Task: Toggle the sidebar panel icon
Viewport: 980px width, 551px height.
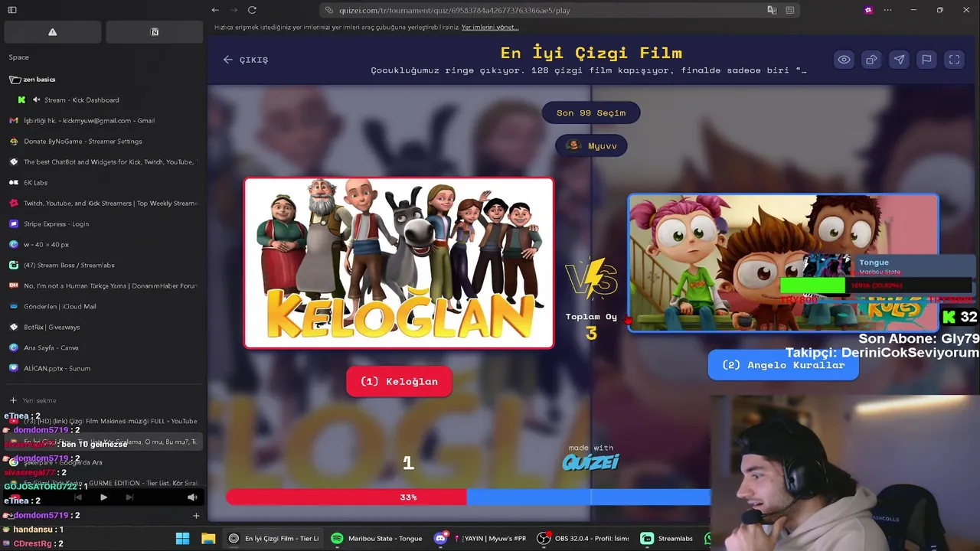Action: [x=11, y=10]
